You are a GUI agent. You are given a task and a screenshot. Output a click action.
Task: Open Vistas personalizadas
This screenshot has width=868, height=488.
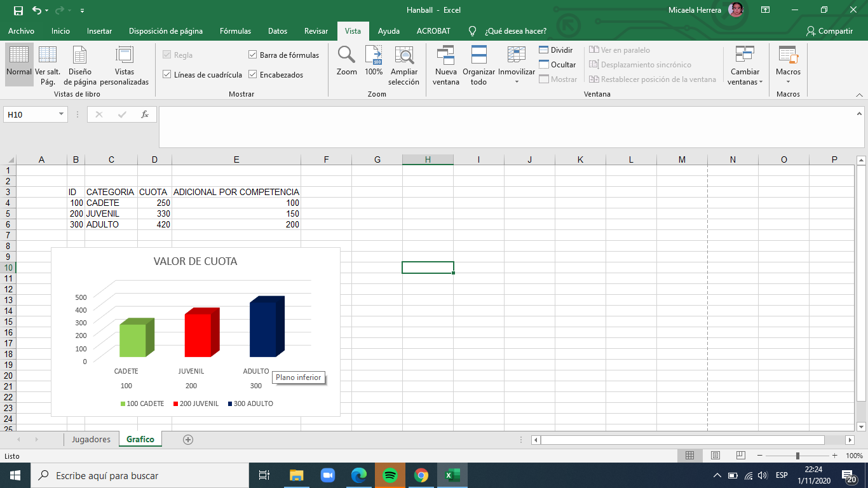125,65
